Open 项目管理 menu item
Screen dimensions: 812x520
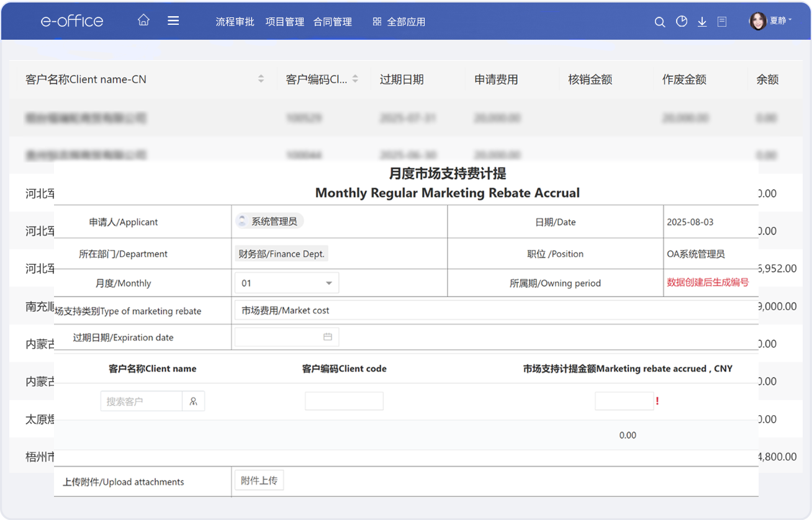(284, 22)
